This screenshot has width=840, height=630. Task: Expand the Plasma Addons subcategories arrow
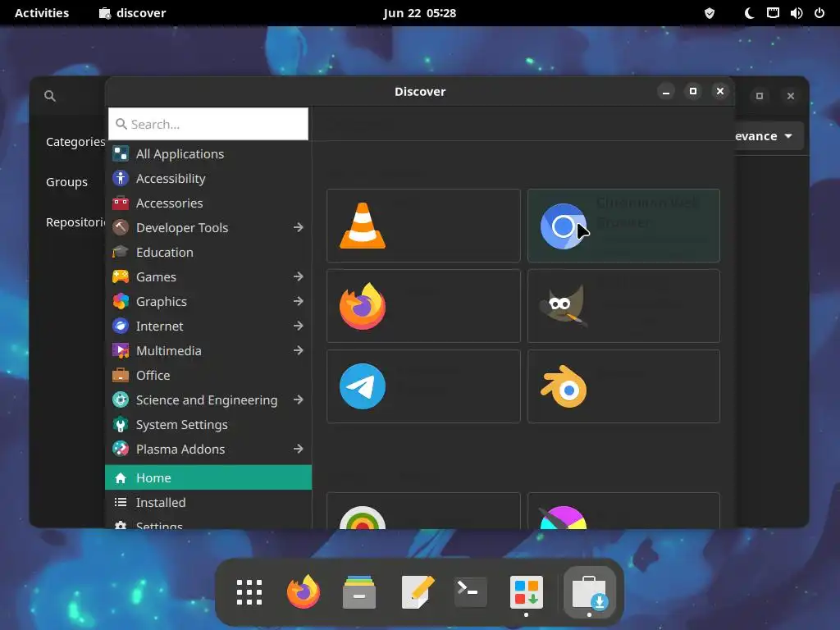(299, 449)
